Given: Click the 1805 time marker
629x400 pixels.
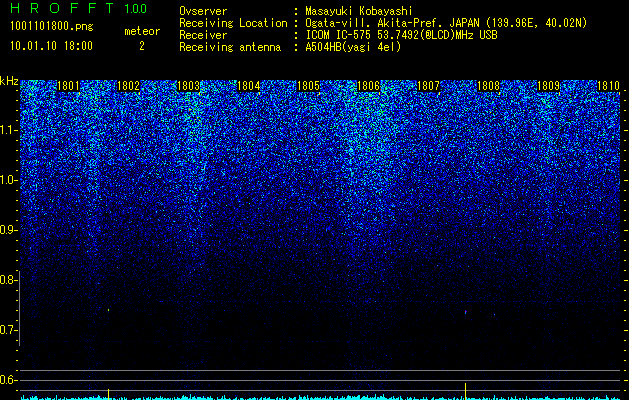Looking at the screenshot, I should click(308, 86).
